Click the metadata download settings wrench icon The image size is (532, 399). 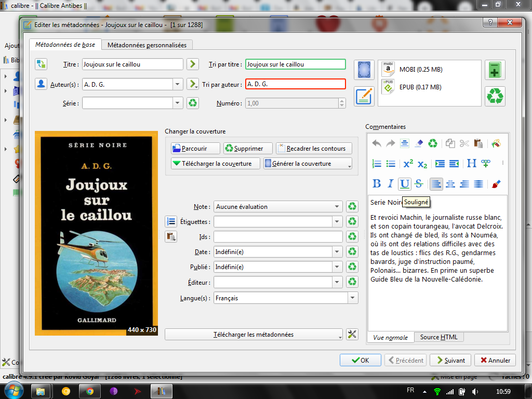point(352,335)
